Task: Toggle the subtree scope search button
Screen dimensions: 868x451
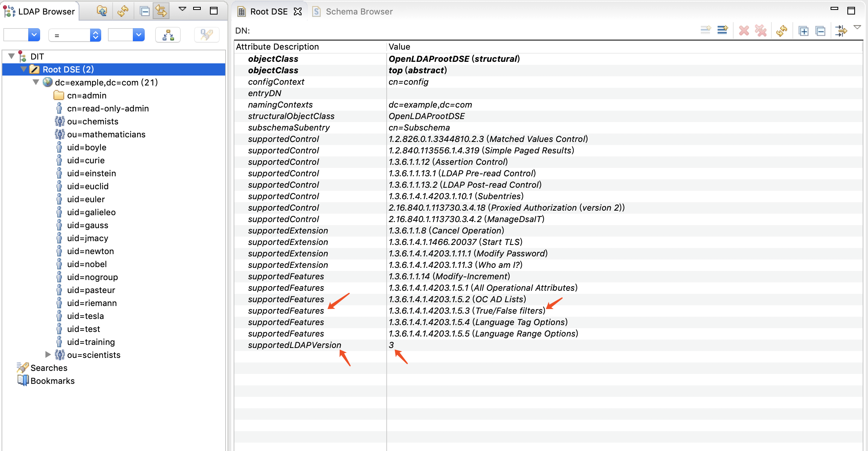Action: click(168, 35)
